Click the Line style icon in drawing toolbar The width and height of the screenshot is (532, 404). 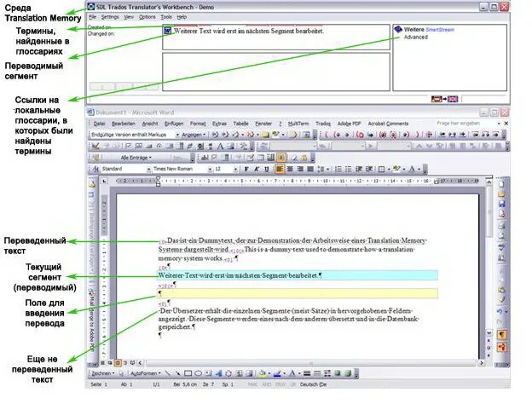click(307, 373)
